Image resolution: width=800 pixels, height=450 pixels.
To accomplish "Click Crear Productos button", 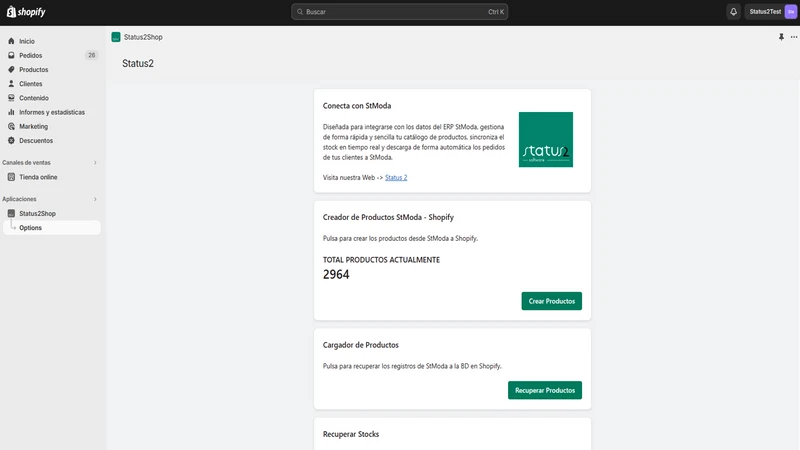I will point(552,301).
